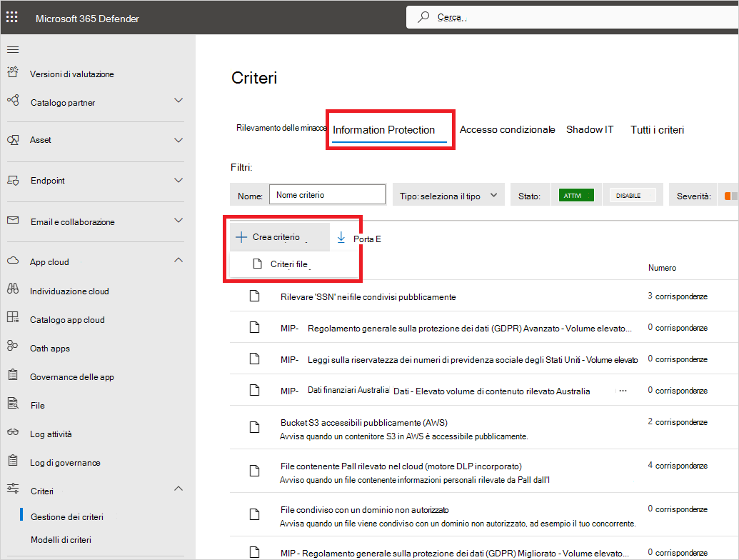Toggle the DISABILE status filter
The width and height of the screenshot is (739, 560).
pyautogui.click(x=632, y=195)
